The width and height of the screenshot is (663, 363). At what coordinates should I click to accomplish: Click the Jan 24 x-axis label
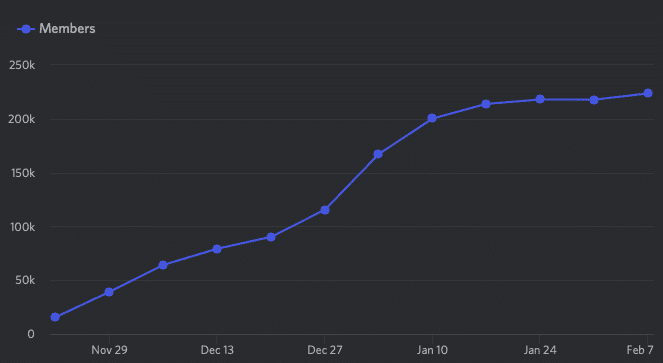(540, 350)
